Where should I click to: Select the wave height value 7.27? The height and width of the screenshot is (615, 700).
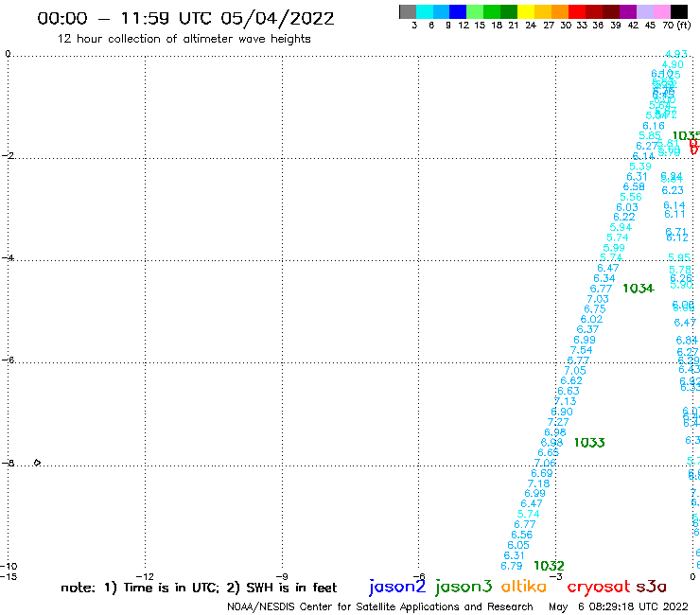point(558,422)
